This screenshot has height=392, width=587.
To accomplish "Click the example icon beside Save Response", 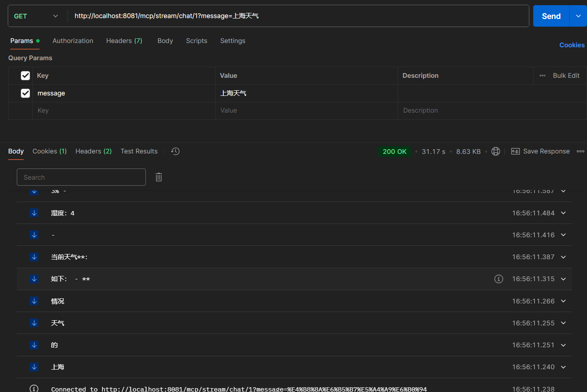I will pos(515,151).
